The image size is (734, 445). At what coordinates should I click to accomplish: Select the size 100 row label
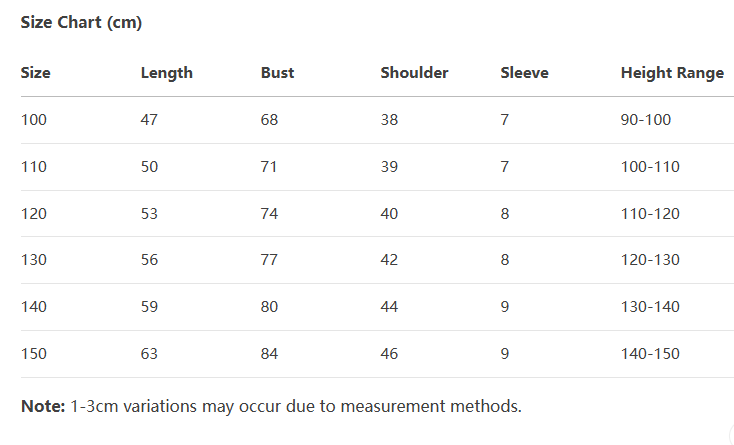tap(34, 120)
